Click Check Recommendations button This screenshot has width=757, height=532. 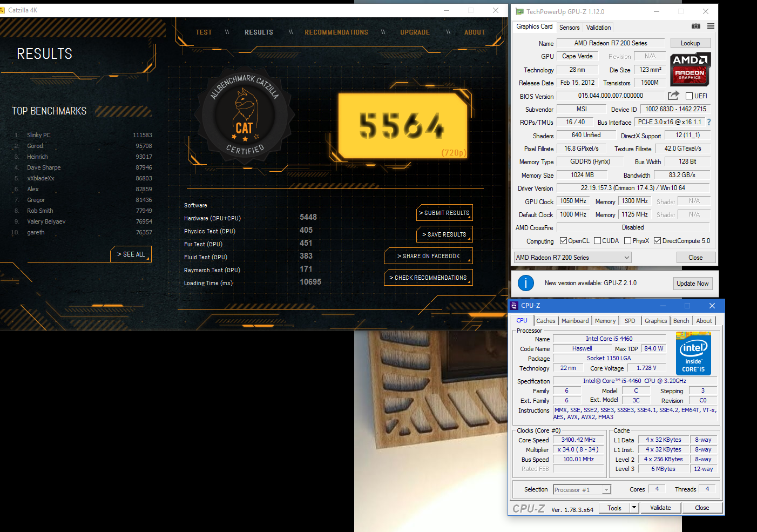(428, 278)
